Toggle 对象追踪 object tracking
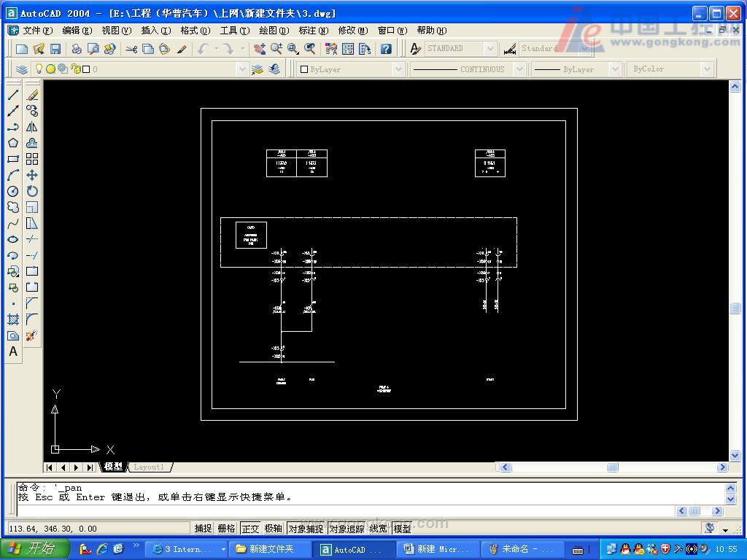Image resolution: width=747 pixels, height=560 pixels. 347,529
